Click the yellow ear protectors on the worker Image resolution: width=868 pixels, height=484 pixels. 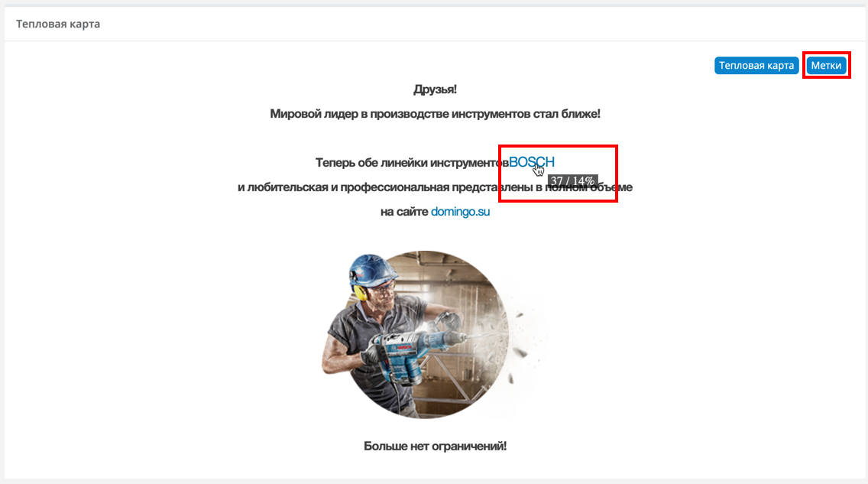click(x=360, y=292)
